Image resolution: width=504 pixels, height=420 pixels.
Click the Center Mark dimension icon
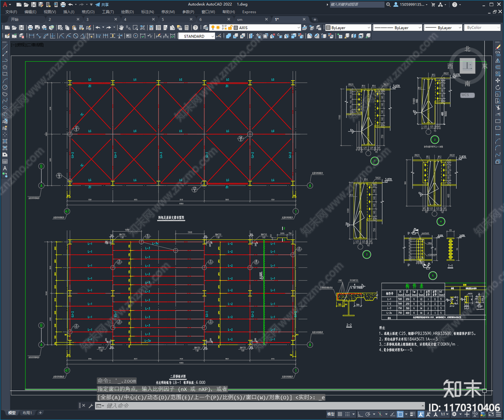point(135,36)
